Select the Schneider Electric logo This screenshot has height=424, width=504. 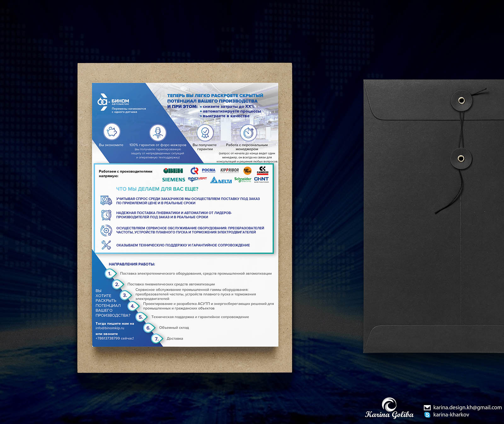[x=243, y=179]
